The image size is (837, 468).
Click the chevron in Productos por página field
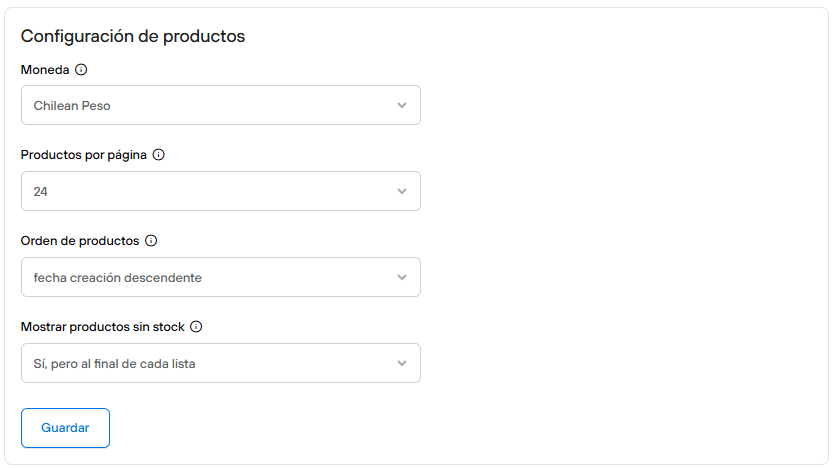pyautogui.click(x=402, y=191)
